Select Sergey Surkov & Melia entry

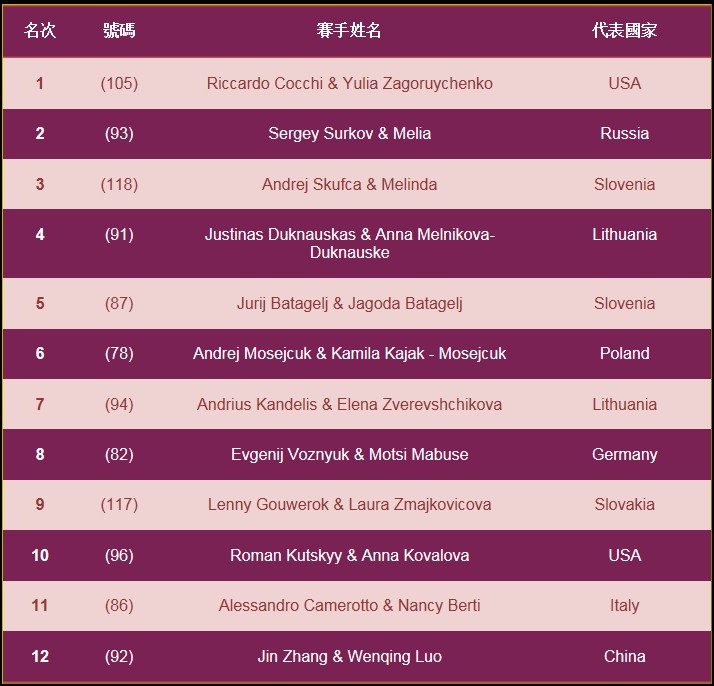349,133
